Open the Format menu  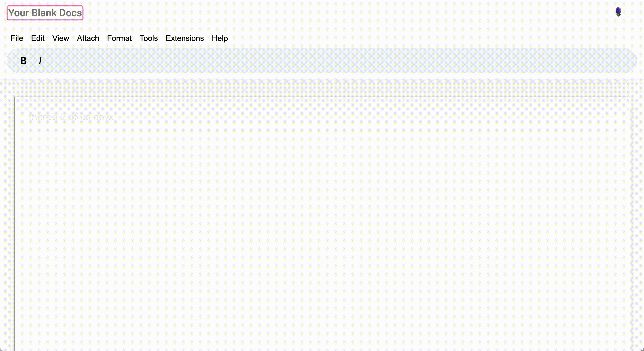[119, 38]
